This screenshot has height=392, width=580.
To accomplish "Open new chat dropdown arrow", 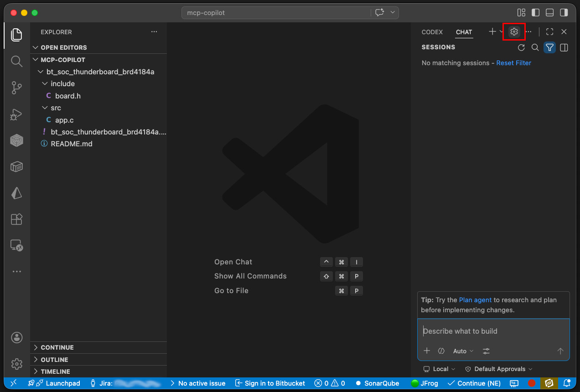I will coord(501,31).
